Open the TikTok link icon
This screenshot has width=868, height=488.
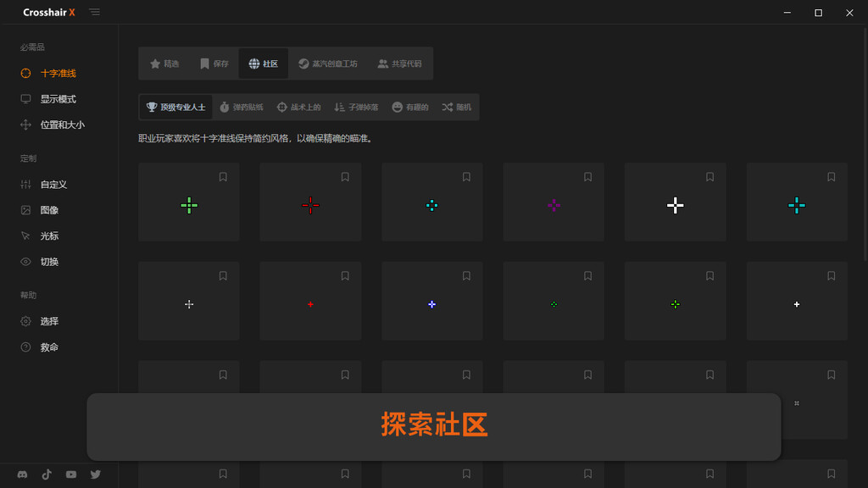(x=47, y=474)
